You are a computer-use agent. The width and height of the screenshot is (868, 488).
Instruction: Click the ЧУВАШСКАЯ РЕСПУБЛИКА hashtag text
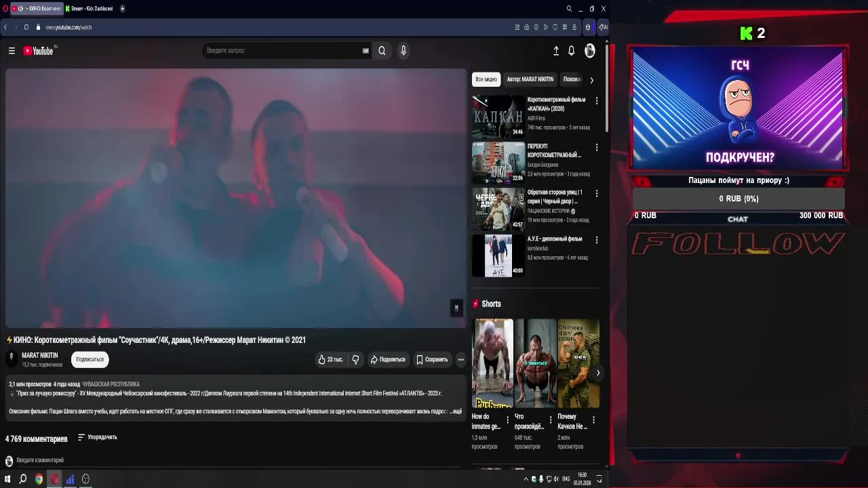111,384
